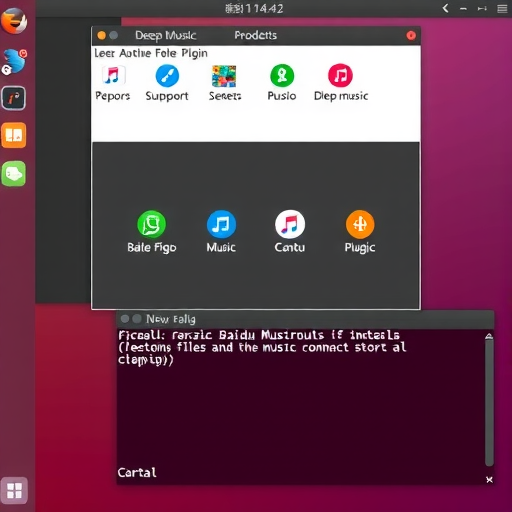The height and width of the screenshot is (512, 512).
Task: Open the Fole menu
Action: pyautogui.click(x=166, y=53)
